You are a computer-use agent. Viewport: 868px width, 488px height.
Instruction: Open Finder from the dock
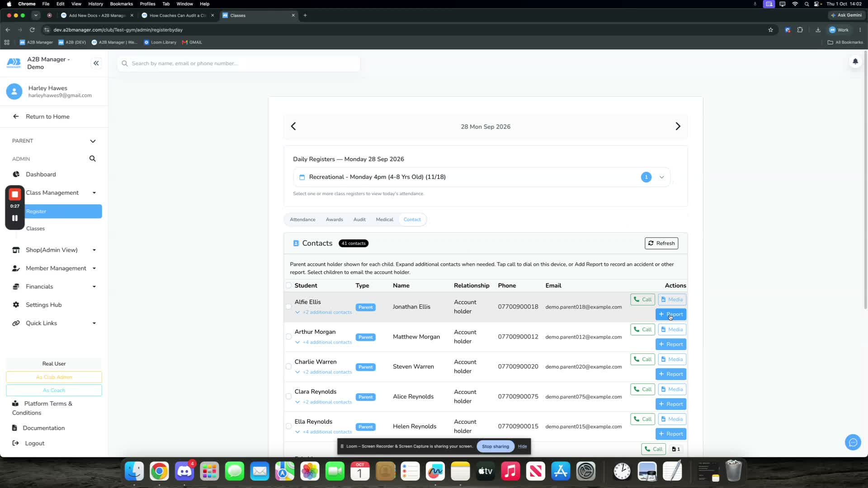coord(134,472)
